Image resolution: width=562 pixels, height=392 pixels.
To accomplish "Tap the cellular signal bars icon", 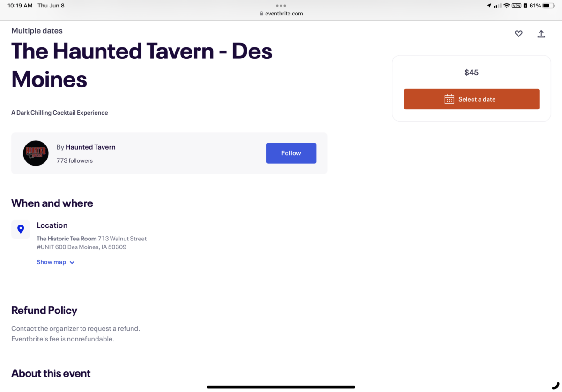I will click(497, 6).
